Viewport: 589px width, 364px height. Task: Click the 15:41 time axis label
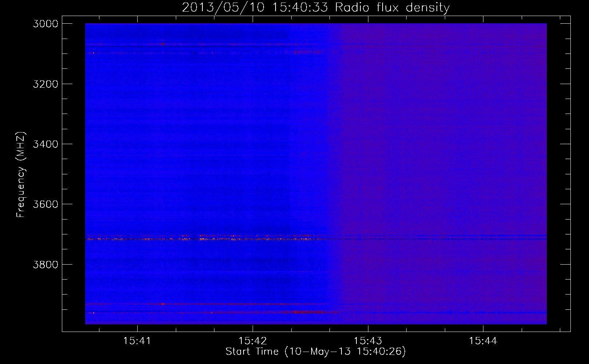[137, 341]
